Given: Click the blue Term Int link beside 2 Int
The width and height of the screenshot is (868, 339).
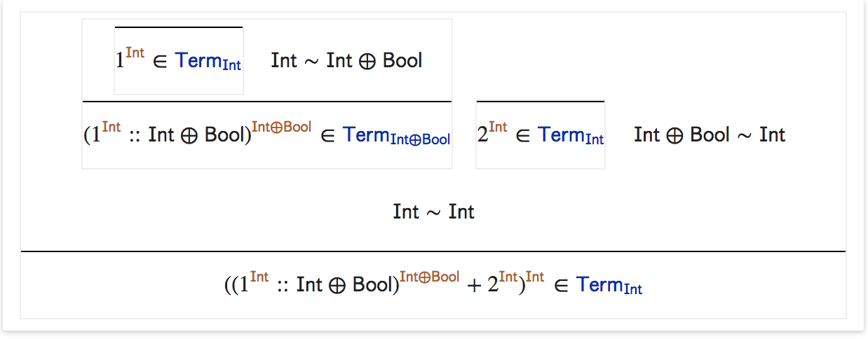Looking at the screenshot, I should click(x=571, y=136).
